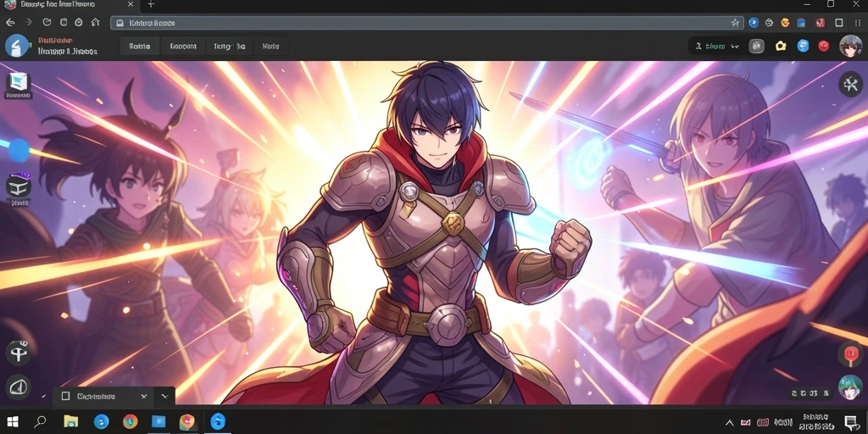Image resolution: width=868 pixels, height=434 pixels.
Task: Open the fourth site navigation tab
Action: (x=270, y=47)
